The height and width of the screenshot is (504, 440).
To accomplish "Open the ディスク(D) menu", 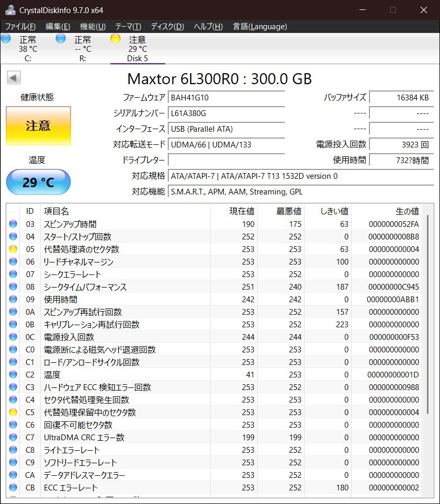I will pyautogui.click(x=167, y=26).
